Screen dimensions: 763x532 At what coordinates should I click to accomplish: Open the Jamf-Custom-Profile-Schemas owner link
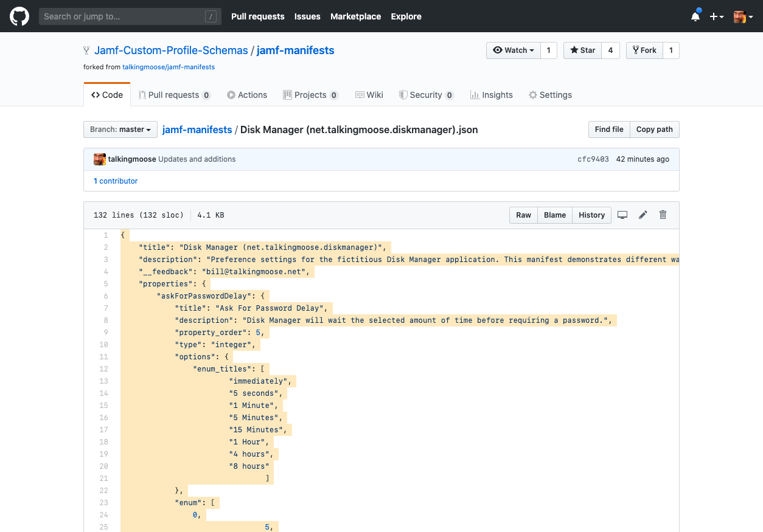[171, 50]
